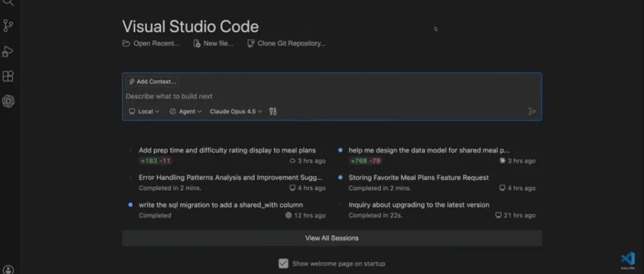Open the Source Control view
Image resolution: width=644 pixels, height=274 pixels.
tap(8, 26)
